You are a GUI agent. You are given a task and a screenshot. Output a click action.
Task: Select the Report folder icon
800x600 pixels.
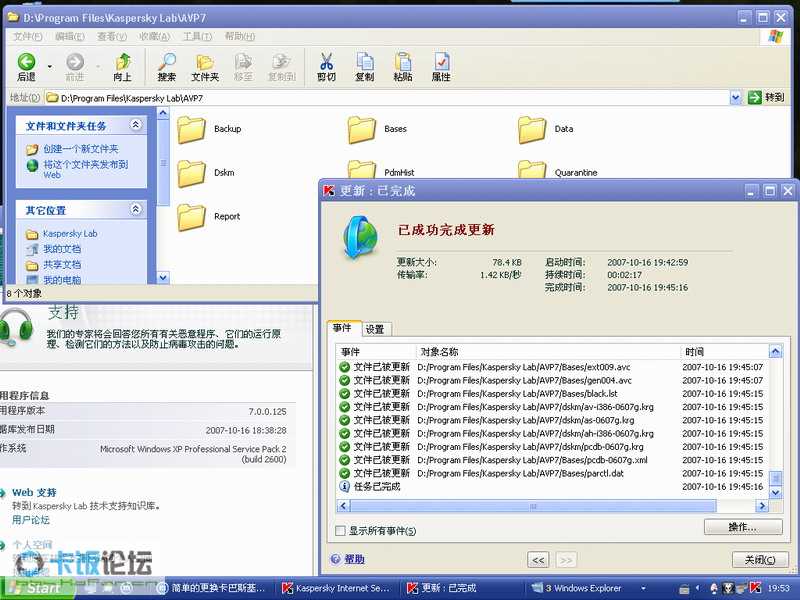coord(191,217)
